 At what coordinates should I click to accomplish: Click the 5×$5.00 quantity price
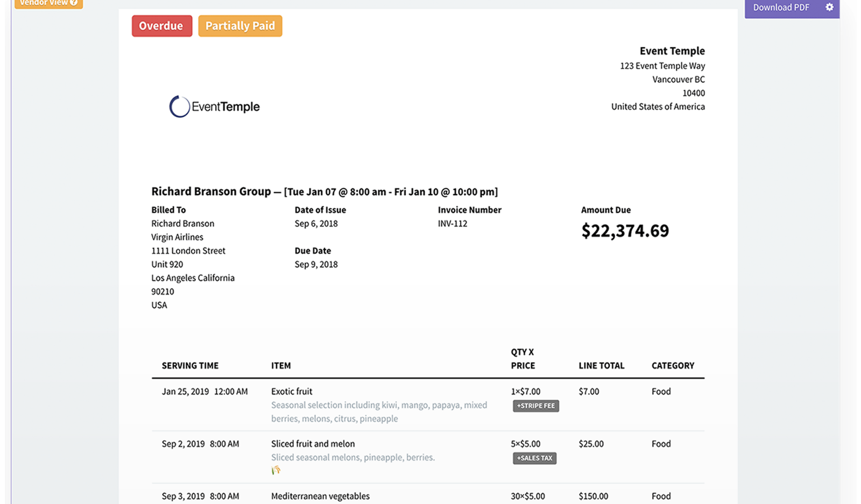[x=526, y=444]
